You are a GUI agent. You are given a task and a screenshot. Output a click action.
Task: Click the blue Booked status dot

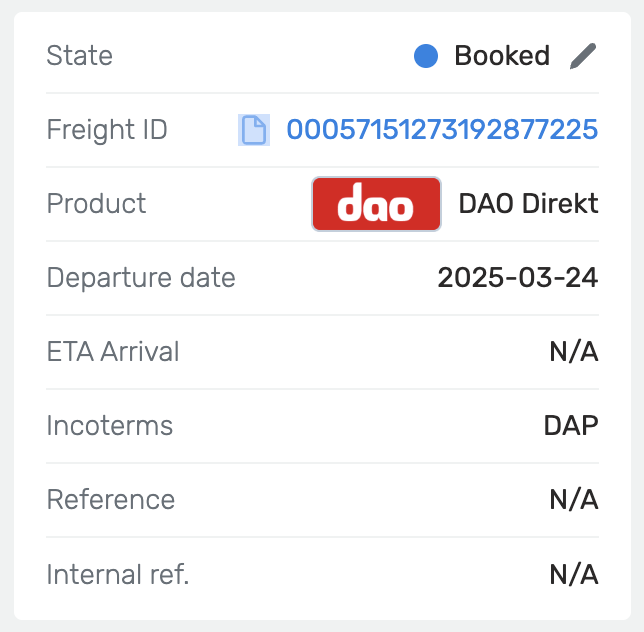[426, 56]
